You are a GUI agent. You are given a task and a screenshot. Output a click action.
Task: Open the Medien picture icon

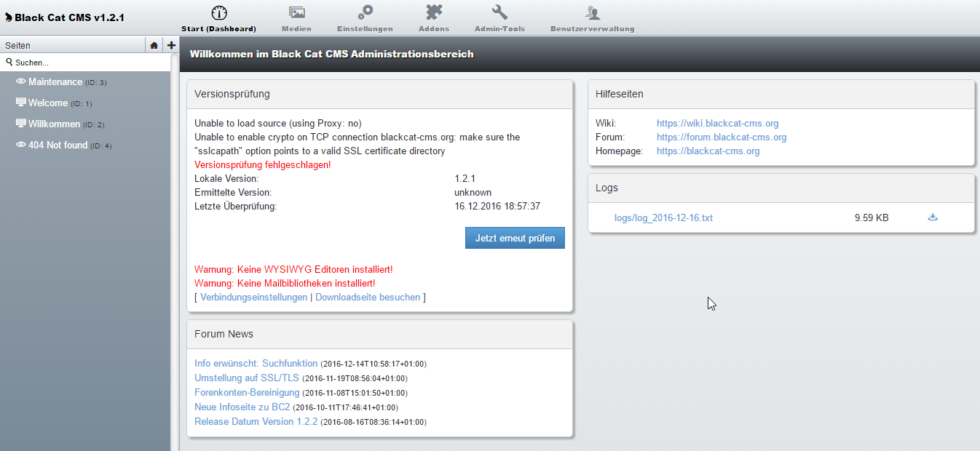point(296,12)
